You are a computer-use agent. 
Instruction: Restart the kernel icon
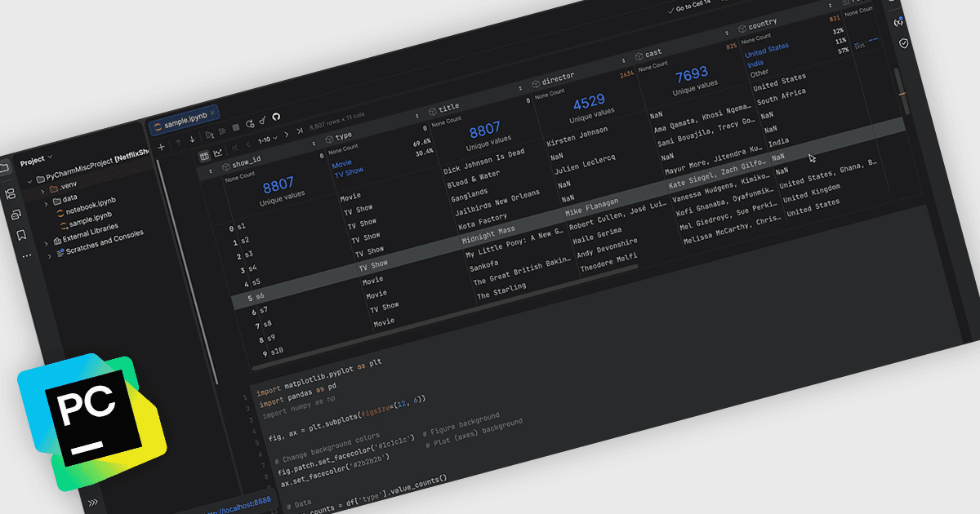(x=249, y=124)
